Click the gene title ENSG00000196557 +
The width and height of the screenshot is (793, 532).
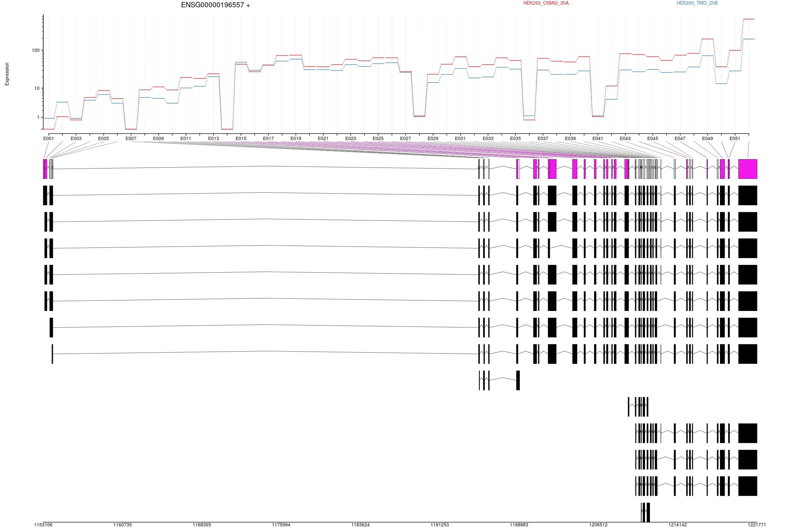pos(215,5)
